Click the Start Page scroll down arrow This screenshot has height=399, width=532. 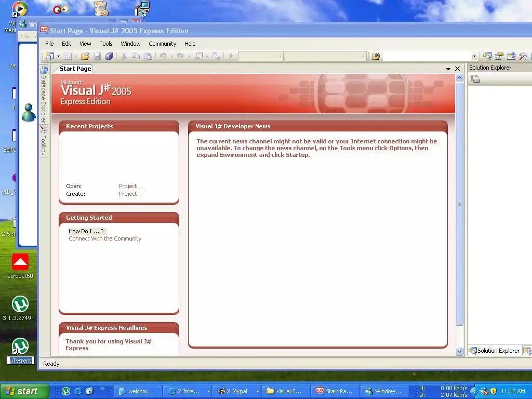tap(459, 352)
